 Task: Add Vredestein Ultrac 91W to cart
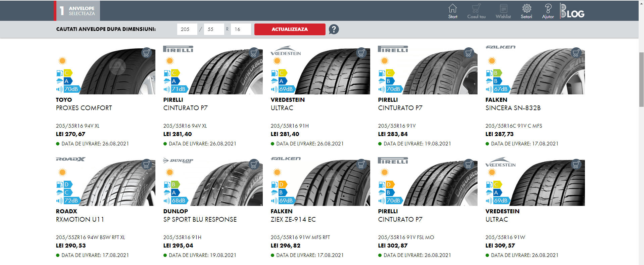(x=576, y=164)
